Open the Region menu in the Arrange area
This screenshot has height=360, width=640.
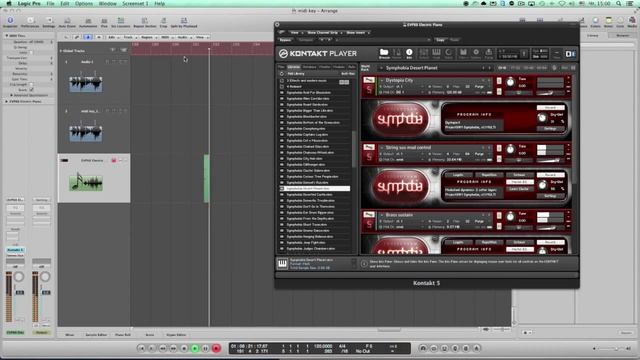(x=148, y=37)
